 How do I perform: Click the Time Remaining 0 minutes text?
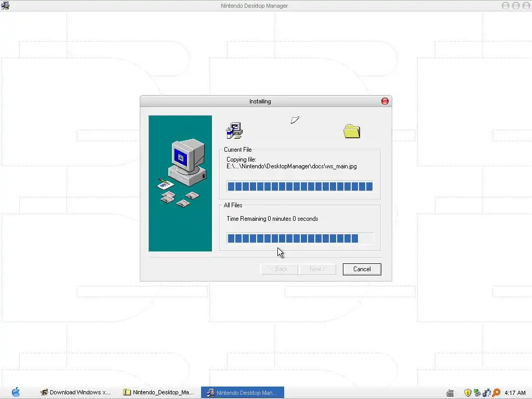[272, 219]
